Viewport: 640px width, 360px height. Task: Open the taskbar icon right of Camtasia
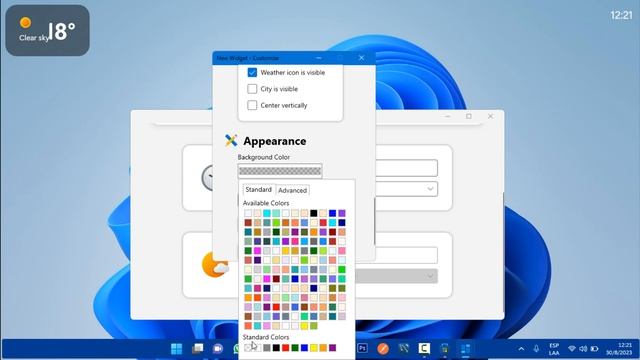[444, 349]
